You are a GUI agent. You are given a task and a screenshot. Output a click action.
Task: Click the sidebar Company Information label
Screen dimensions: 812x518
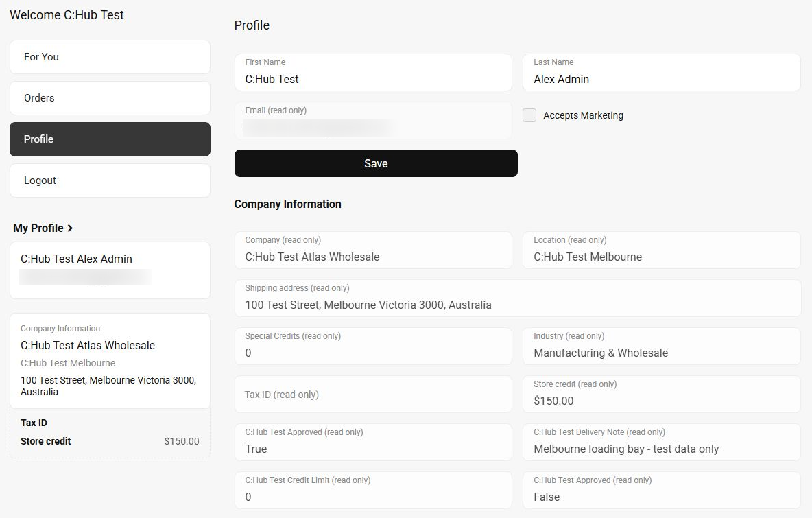point(60,329)
